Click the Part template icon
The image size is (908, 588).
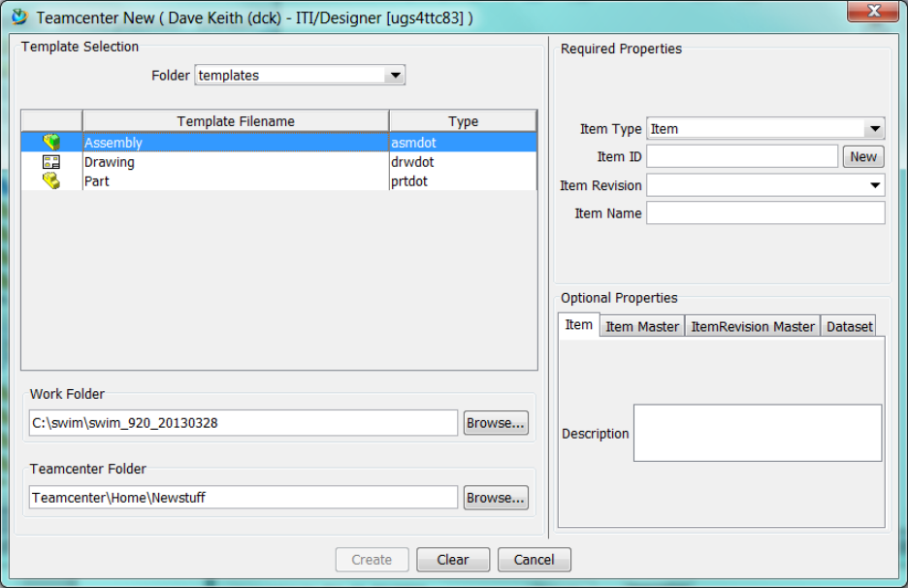(51, 181)
